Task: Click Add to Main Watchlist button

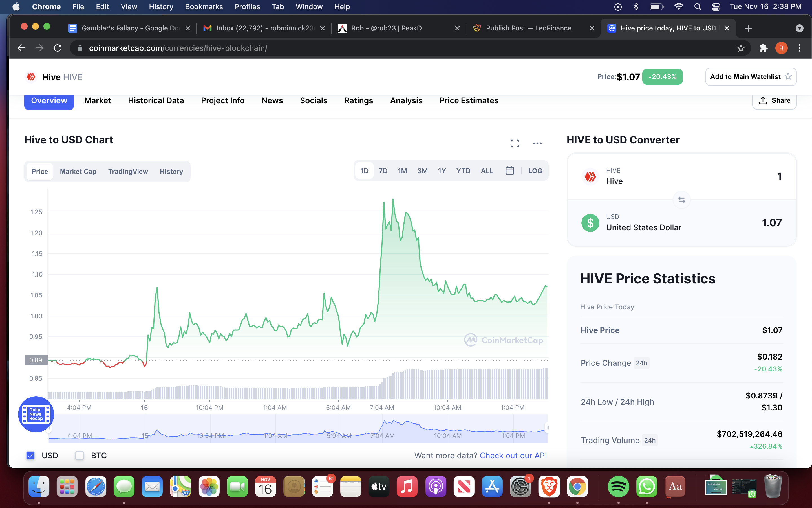Action: click(x=751, y=76)
